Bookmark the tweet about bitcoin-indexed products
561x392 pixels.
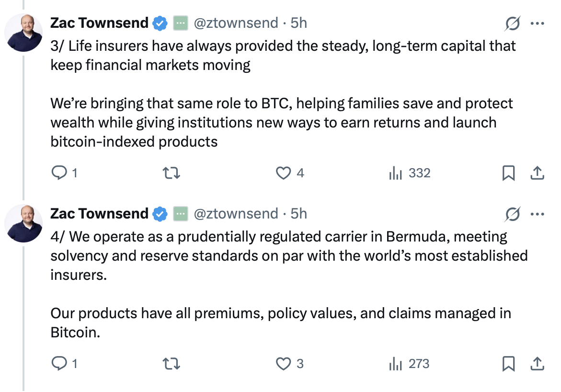tap(509, 173)
